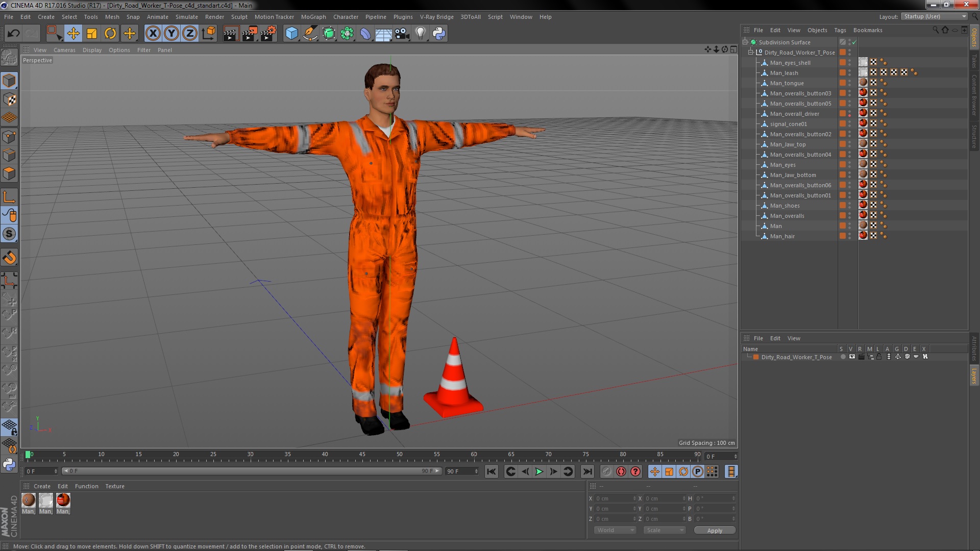Toggle layer solo for Dirty_Road_Worker_T_Pose
Viewport: 980px width, 551px height.
click(843, 357)
